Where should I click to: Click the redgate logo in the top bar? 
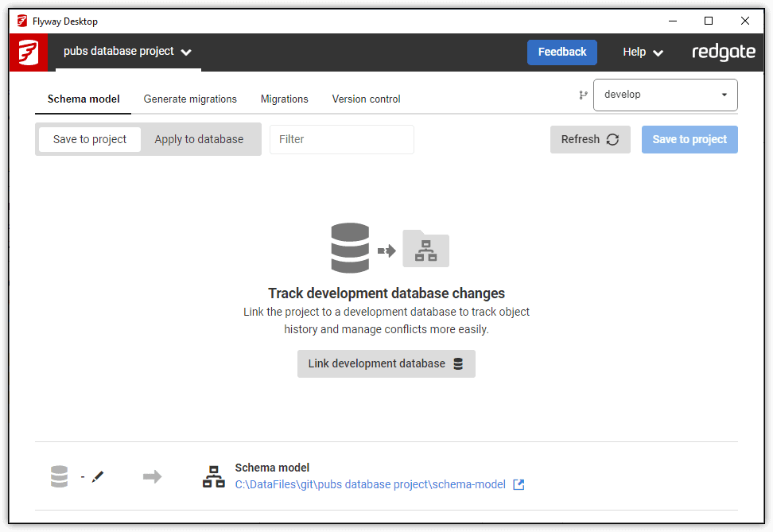(723, 52)
